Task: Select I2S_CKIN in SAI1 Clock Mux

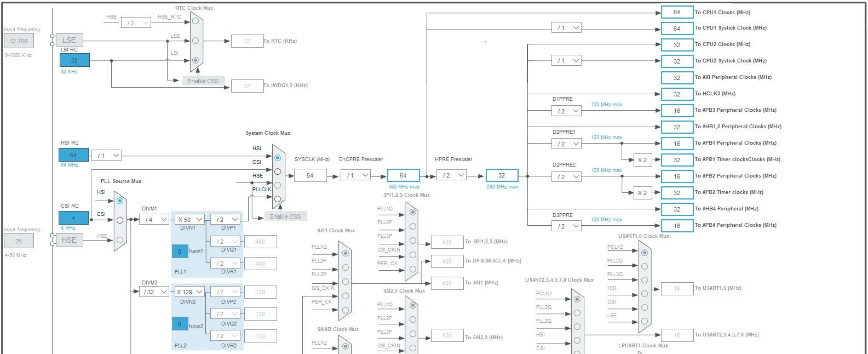Action: click(x=346, y=296)
